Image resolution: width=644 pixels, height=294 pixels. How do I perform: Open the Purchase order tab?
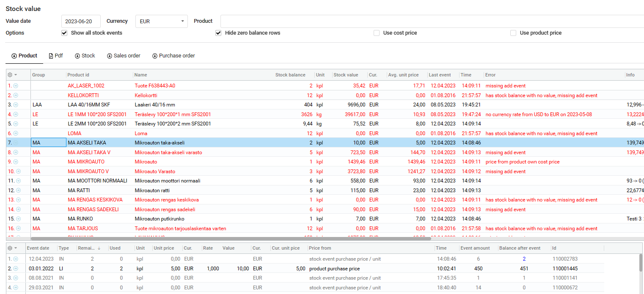click(173, 56)
